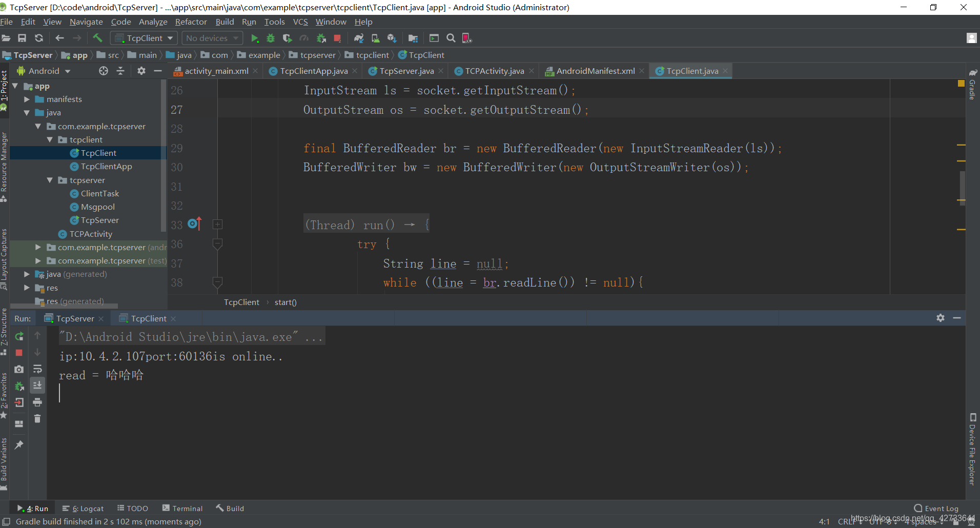Close the activity_main.xml tab
Screen dimensions: 980x528
(255, 71)
